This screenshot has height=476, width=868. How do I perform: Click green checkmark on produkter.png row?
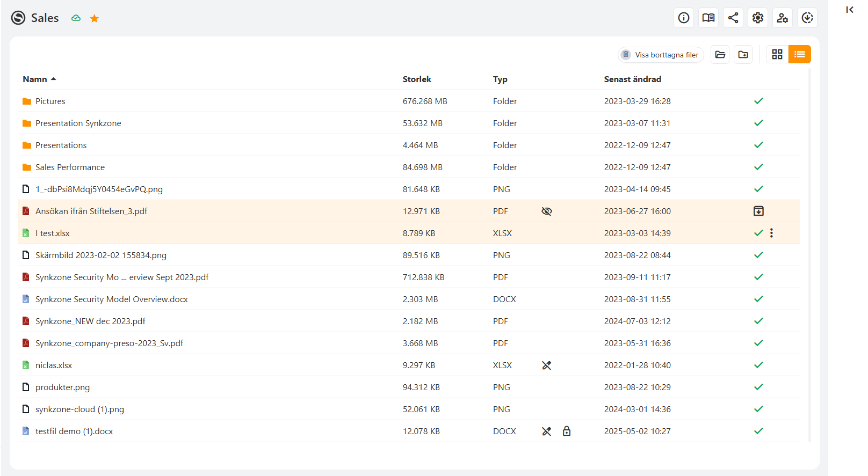point(758,387)
